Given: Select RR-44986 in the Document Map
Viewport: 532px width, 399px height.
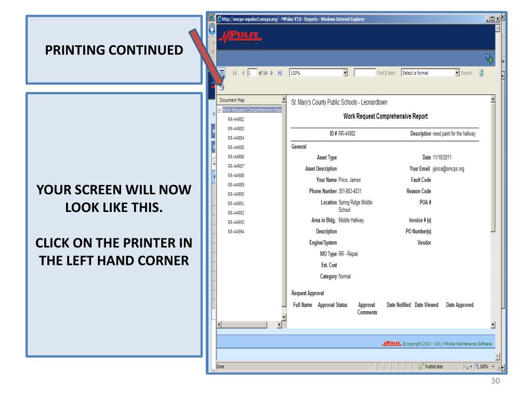Looking at the screenshot, I should (x=236, y=157).
